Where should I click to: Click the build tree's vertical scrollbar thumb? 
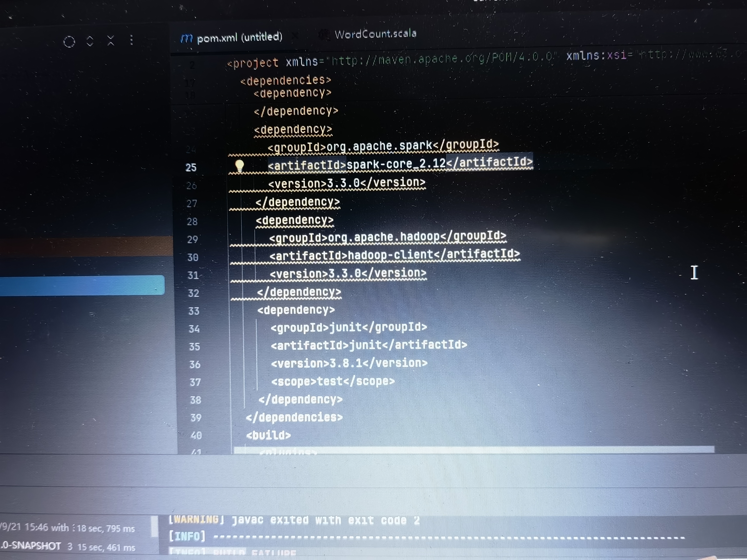coord(154,526)
